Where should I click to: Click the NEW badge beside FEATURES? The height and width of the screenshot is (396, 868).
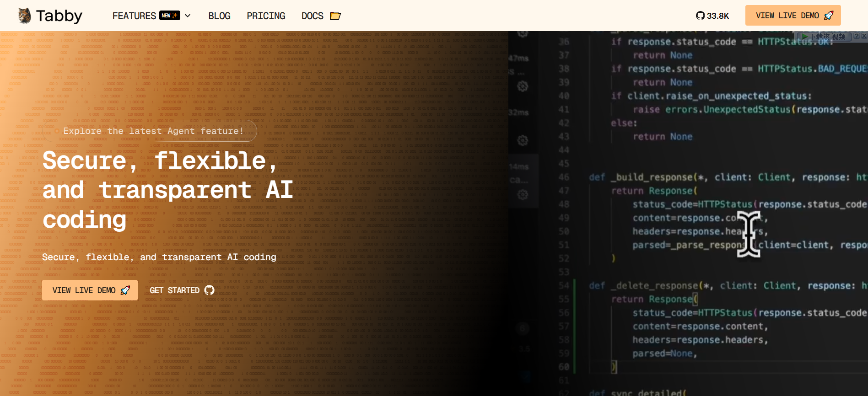(x=169, y=16)
